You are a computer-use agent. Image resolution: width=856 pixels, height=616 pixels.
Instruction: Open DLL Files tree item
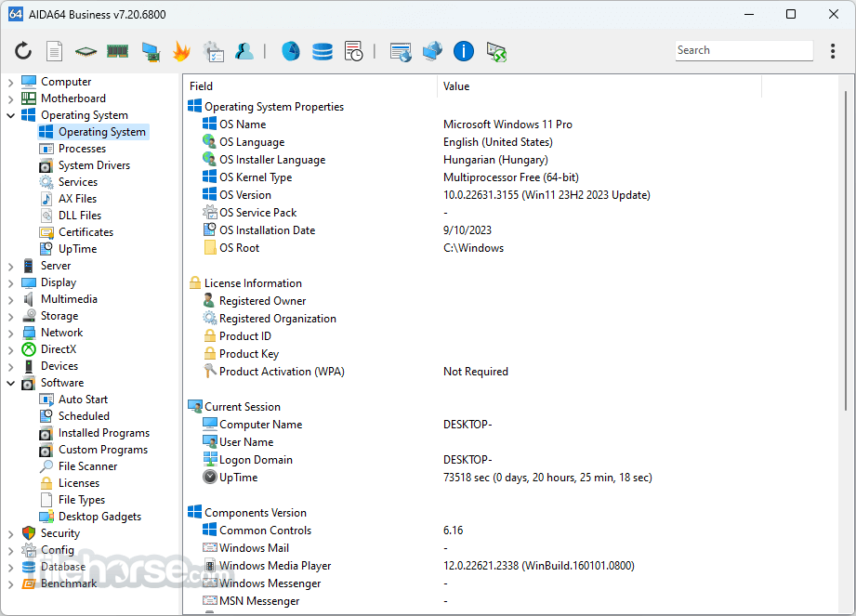point(80,216)
